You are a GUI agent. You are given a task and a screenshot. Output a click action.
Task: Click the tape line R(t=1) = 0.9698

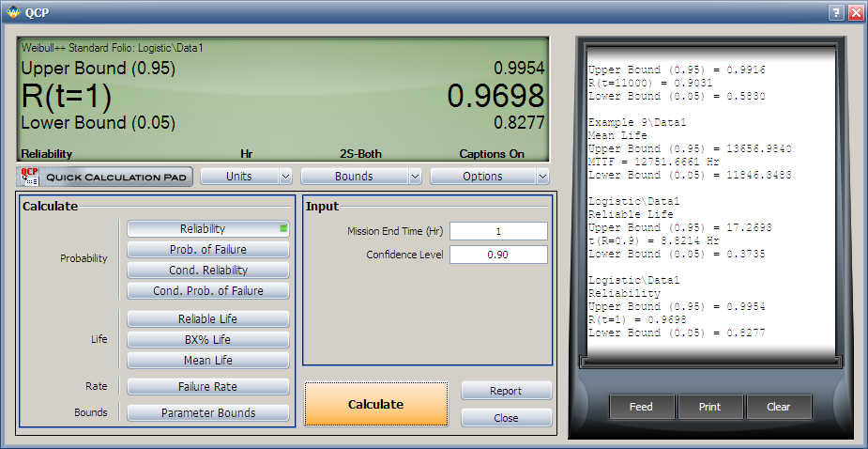click(x=636, y=319)
